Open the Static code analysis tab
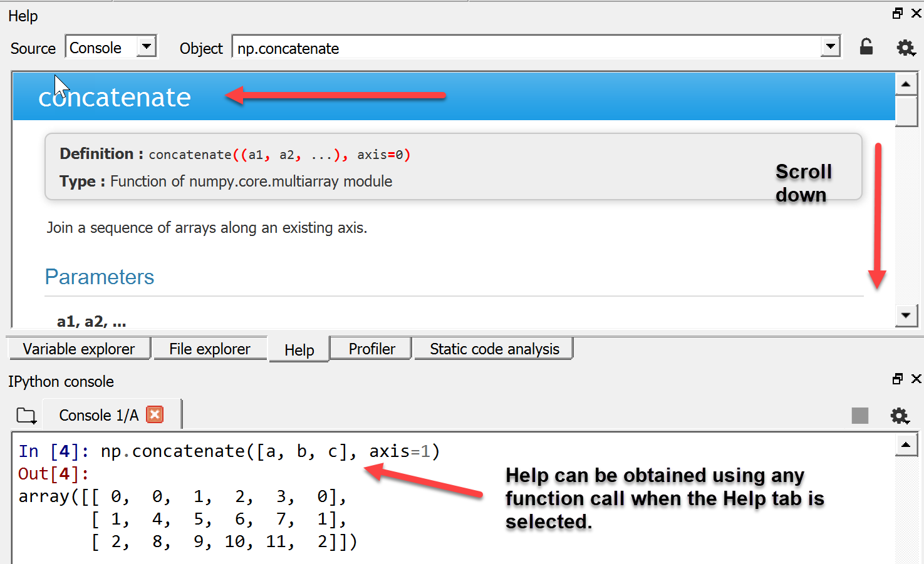 click(x=494, y=349)
